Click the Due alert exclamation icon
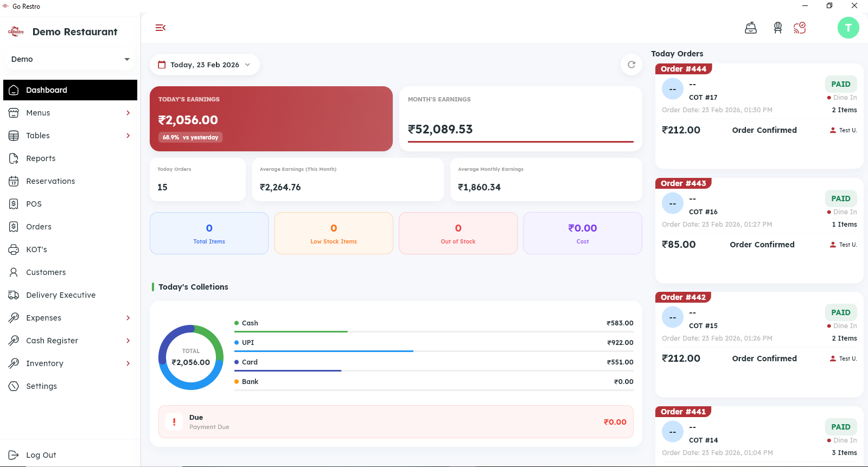 174,422
